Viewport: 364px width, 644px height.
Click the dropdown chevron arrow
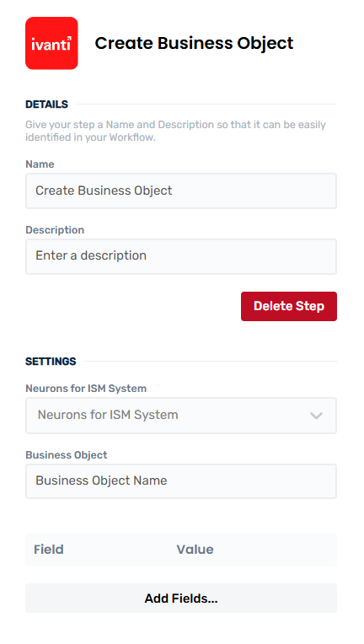pos(316,416)
